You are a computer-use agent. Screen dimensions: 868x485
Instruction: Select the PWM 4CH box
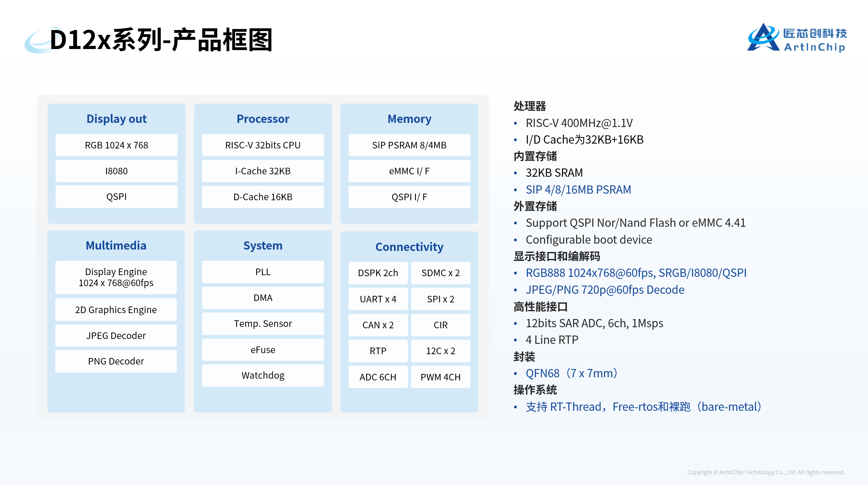(440, 377)
